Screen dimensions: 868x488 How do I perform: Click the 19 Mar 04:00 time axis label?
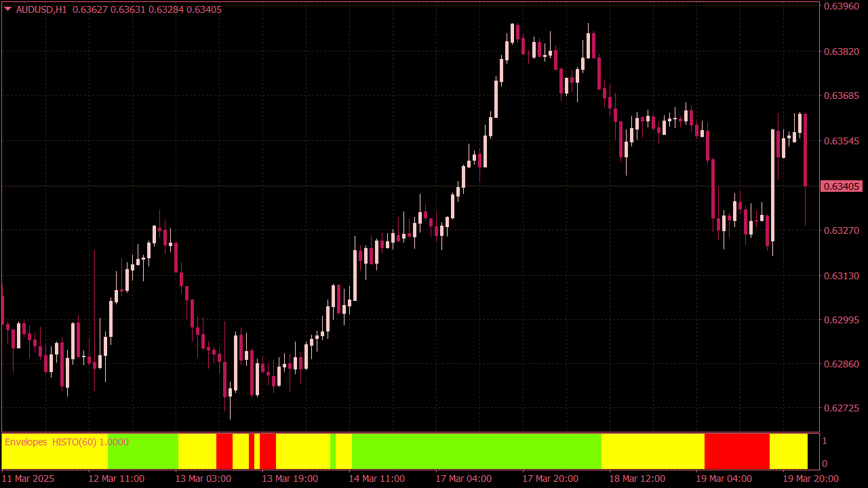(724, 479)
